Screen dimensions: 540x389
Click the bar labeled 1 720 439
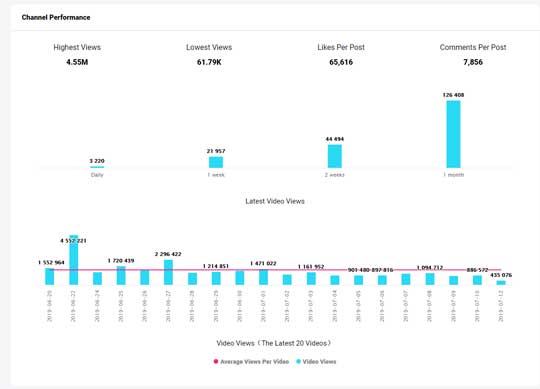(x=121, y=275)
